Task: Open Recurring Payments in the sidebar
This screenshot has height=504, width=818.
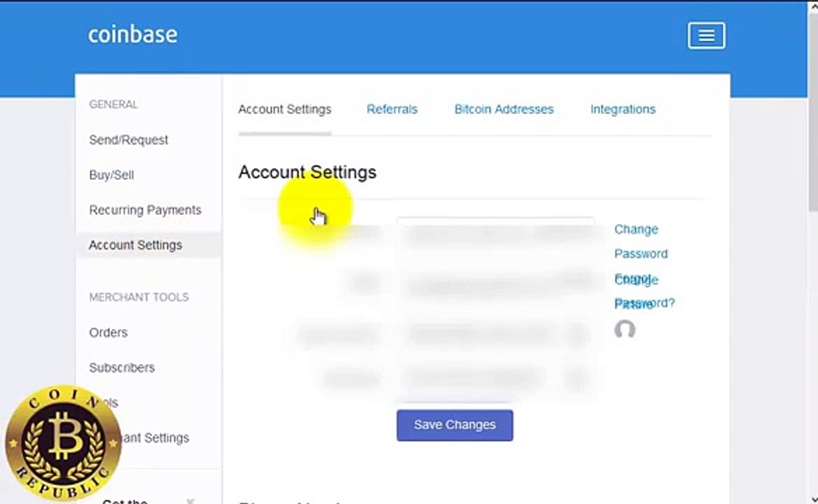Action: click(x=145, y=210)
